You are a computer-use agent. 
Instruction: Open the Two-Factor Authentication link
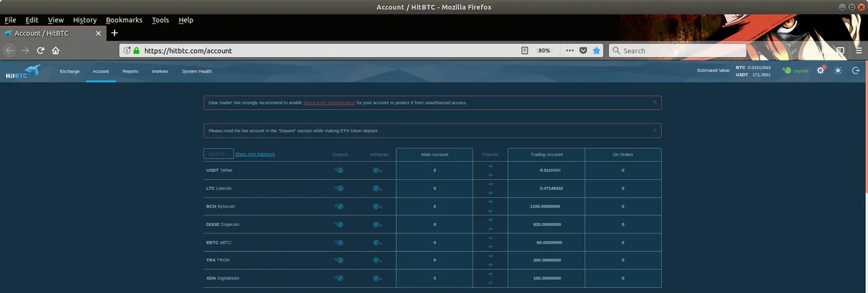[x=329, y=102]
